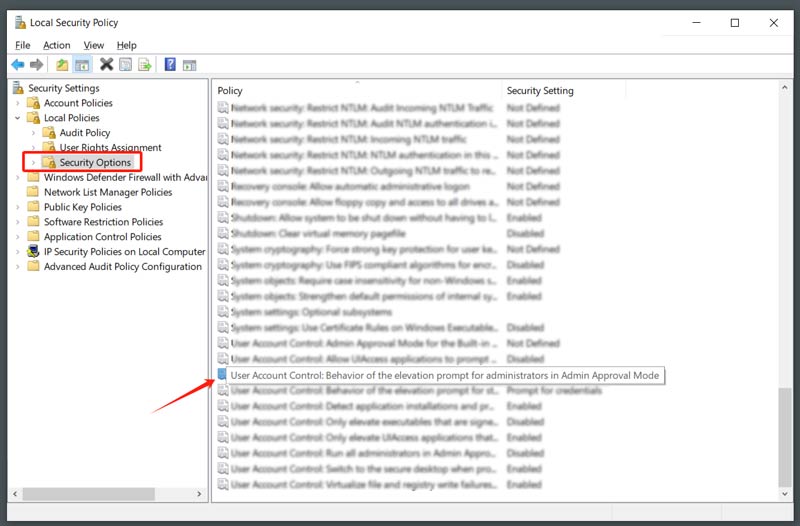
Task: Select 'System objects: Require case insensitivity' policy
Action: 363,281
